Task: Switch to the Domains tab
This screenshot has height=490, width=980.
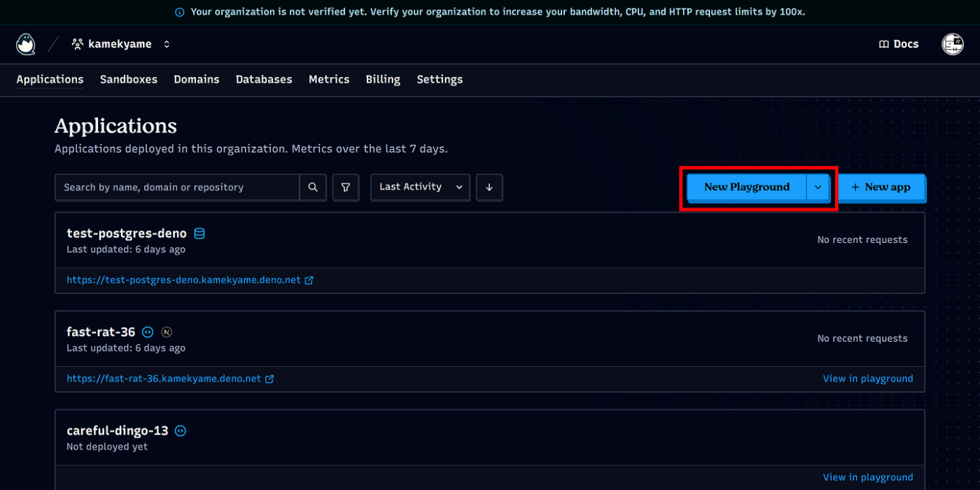Action: [x=197, y=79]
